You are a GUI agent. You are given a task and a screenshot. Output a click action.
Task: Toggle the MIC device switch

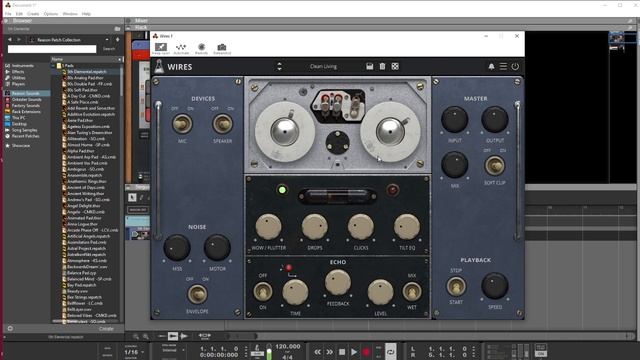(182, 124)
